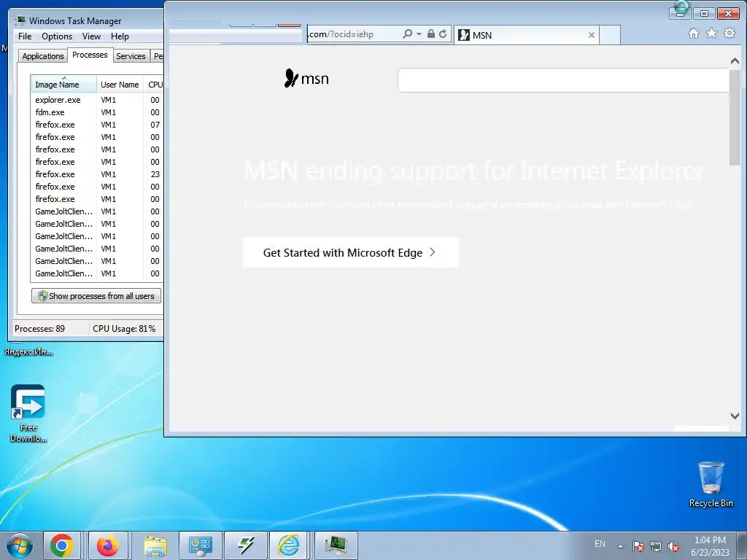Open the taskbar clock showing 1:04 PM
Viewport: 747px width, 560px height.
coord(710,545)
